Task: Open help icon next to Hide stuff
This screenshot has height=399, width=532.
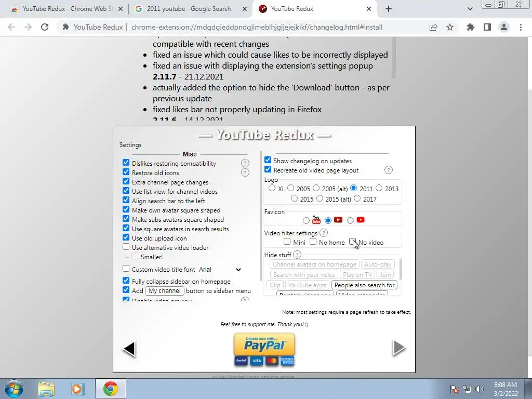Action: pyautogui.click(x=297, y=255)
